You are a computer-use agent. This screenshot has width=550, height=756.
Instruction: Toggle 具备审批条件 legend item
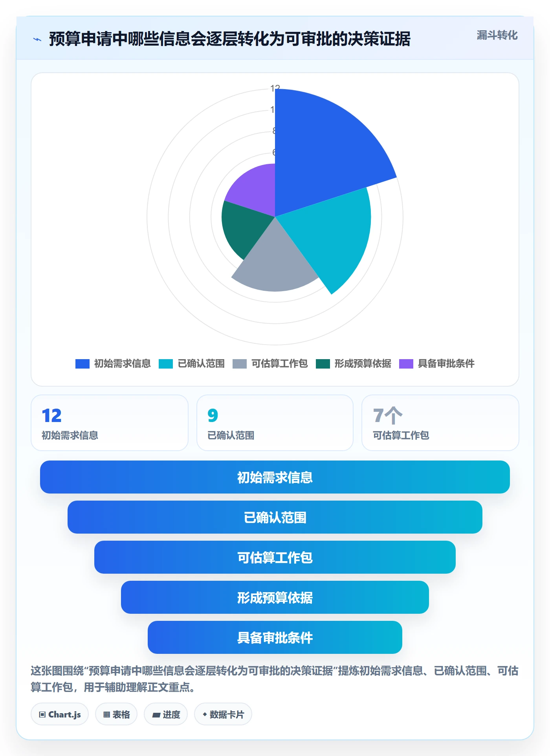tap(437, 364)
